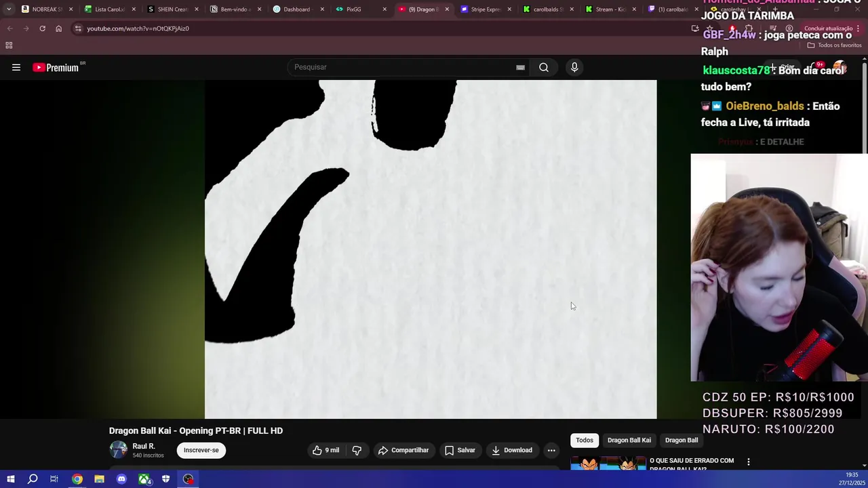Viewport: 868px width, 488px height.
Task: Open more actions three-dot menu under video
Action: coord(551,450)
